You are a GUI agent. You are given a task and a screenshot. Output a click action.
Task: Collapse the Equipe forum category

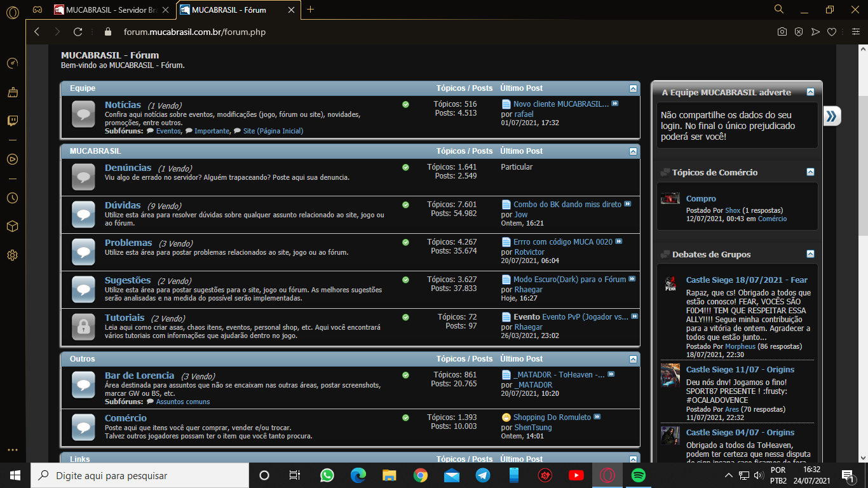pyautogui.click(x=633, y=88)
